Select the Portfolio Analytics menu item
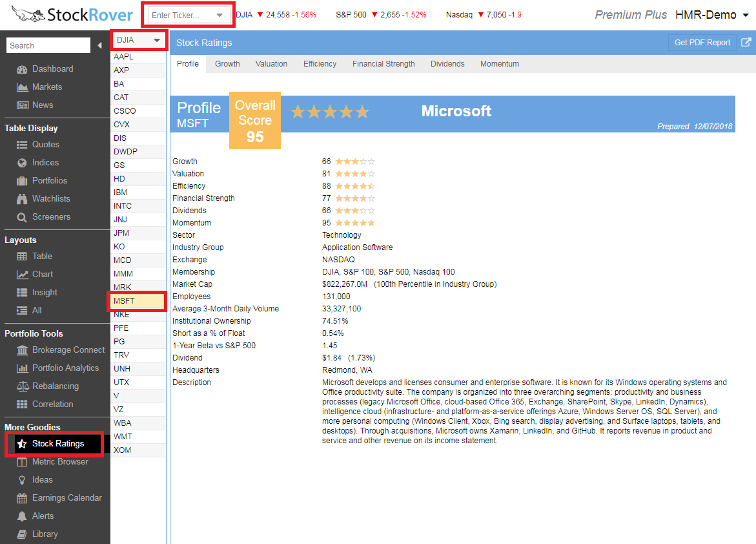This screenshot has width=756, height=544. [x=65, y=368]
